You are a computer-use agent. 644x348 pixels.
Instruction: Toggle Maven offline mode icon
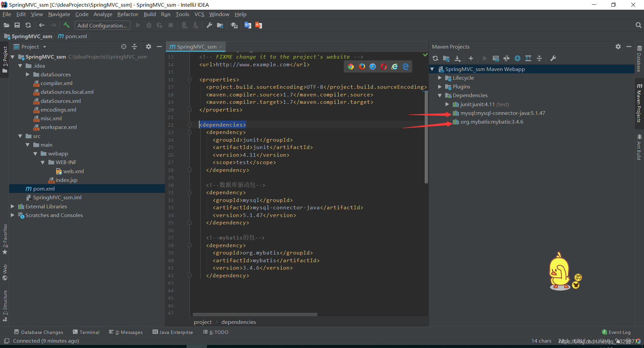coord(506,58)
